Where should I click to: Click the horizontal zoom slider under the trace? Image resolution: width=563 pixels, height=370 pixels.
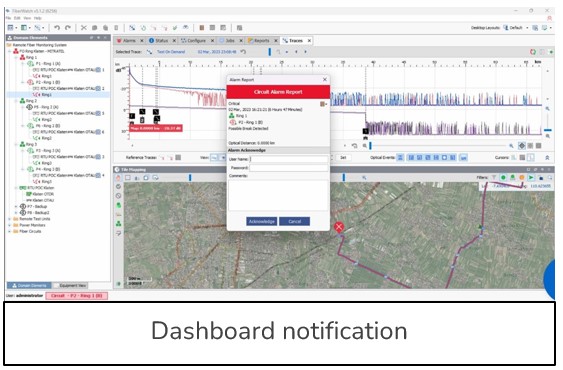point(439,146)
